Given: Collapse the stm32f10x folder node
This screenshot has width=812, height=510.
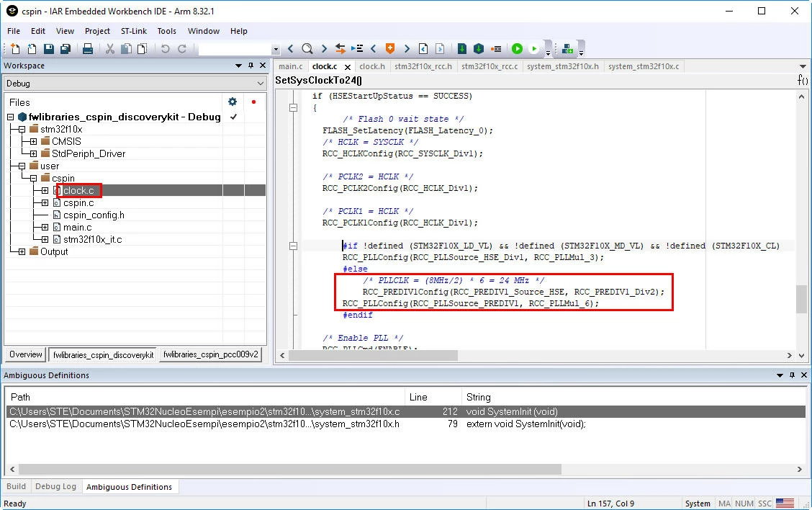Looking at the screenshot, I should pos(22,129).
